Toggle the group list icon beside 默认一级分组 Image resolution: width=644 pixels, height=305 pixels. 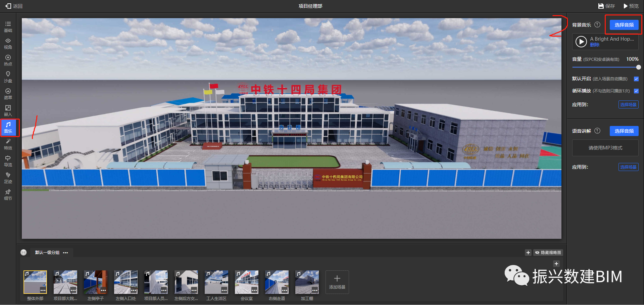tap(23, 253)
